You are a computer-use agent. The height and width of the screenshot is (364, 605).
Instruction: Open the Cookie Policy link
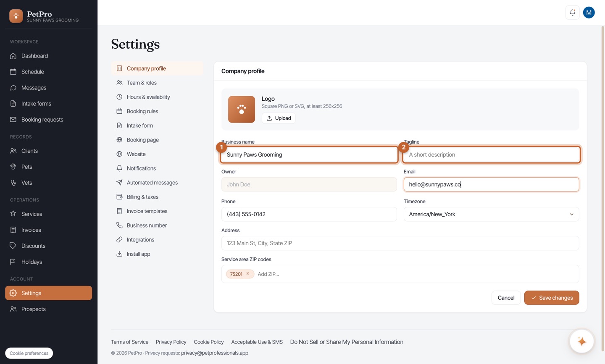pos(209,342)
